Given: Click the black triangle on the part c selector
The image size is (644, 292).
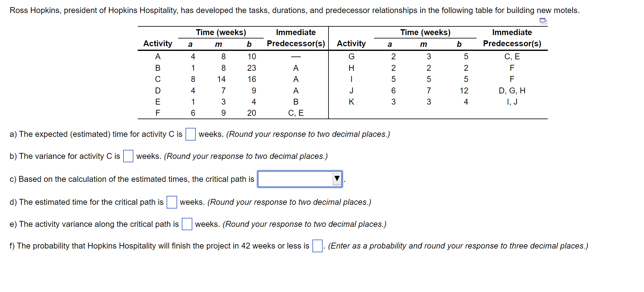Looking at the screenshot, I should [x=337, y=179].
